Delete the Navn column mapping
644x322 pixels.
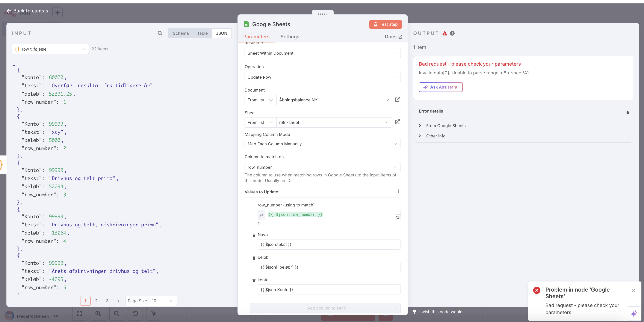click(254, 235)
